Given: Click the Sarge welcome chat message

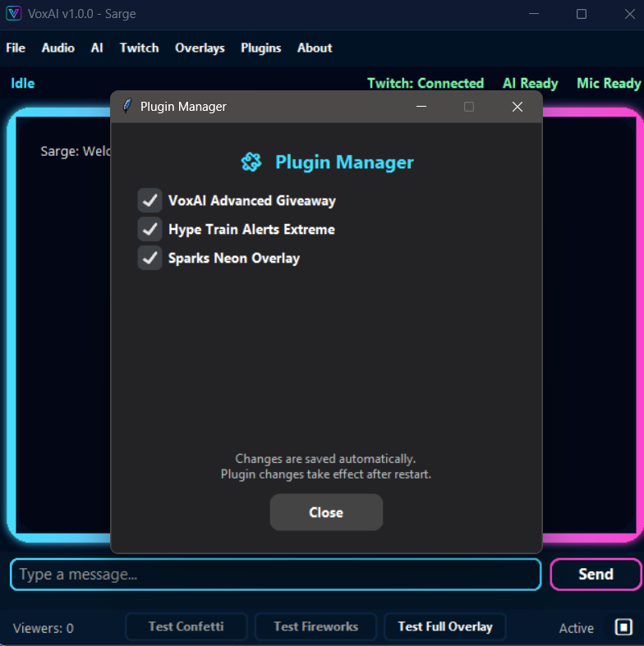Looking at the screenshot, I should tap(76, 151).
